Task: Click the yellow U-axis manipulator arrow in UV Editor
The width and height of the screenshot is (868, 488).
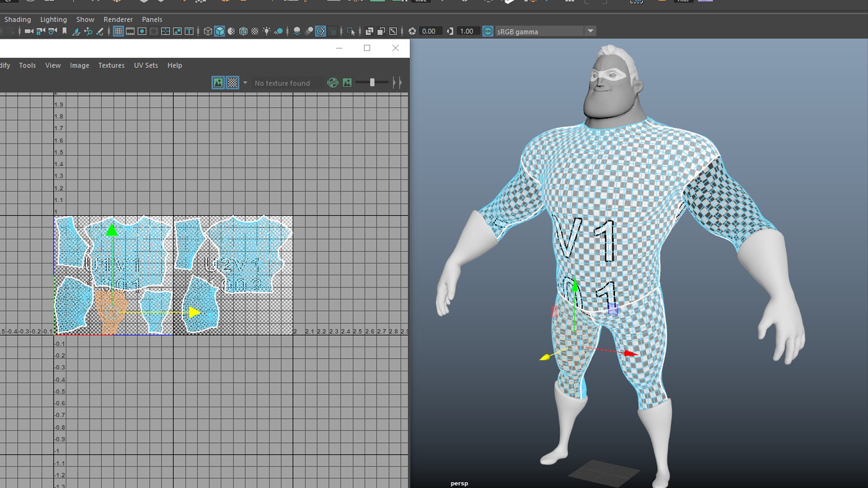Action: click(195, 312)
